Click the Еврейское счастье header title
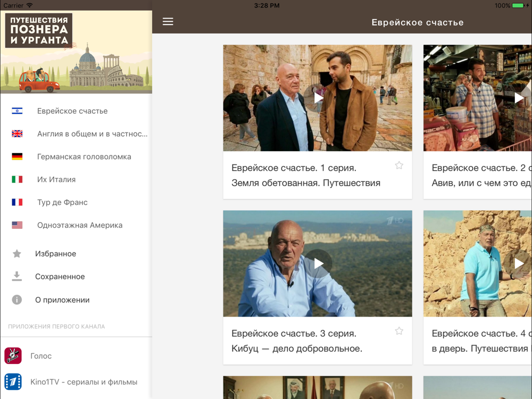Image resolution: width=532 pixels, height=399 pixels. 417,22
